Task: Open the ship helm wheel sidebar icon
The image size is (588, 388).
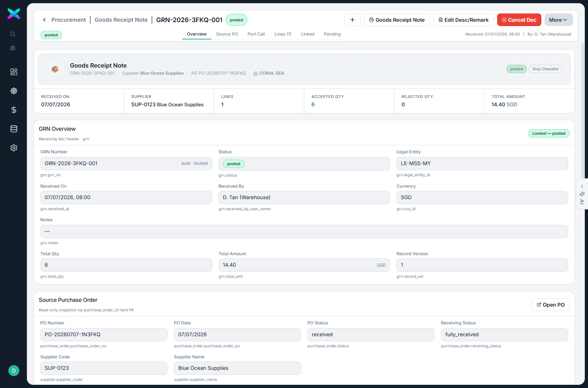Action: pyautogui.click(x=14, y=91)
